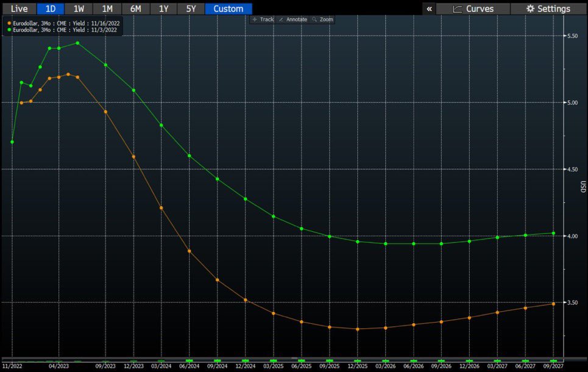Screen dimensions: 588x372
Task: Click the first data point at 11/2022
Action: 12,142
